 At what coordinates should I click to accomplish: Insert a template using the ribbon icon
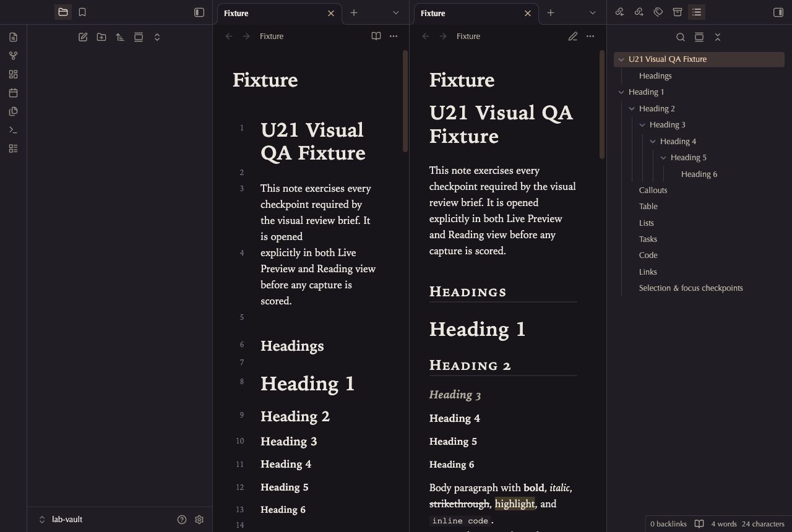(x=14, y=111)
